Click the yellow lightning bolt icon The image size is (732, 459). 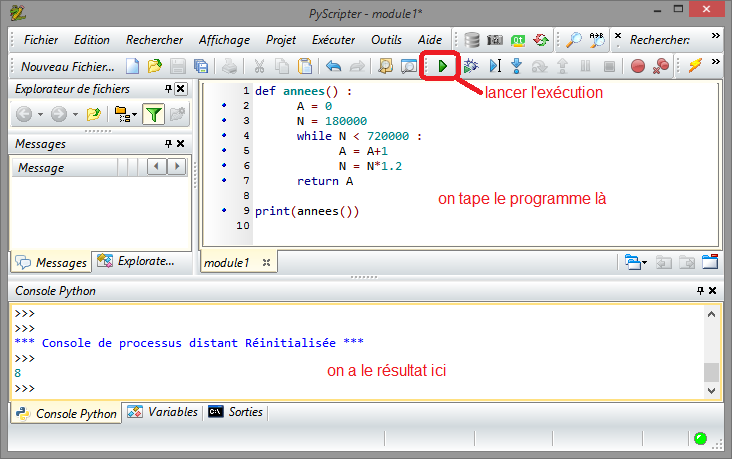695,67
